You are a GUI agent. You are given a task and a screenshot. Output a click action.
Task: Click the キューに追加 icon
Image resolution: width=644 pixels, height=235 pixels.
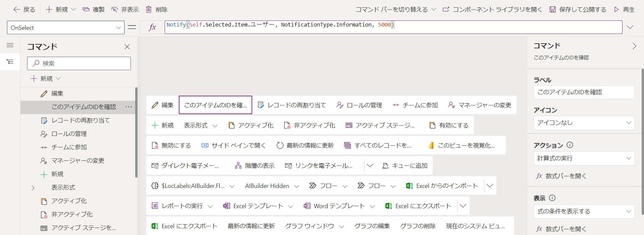385,166
